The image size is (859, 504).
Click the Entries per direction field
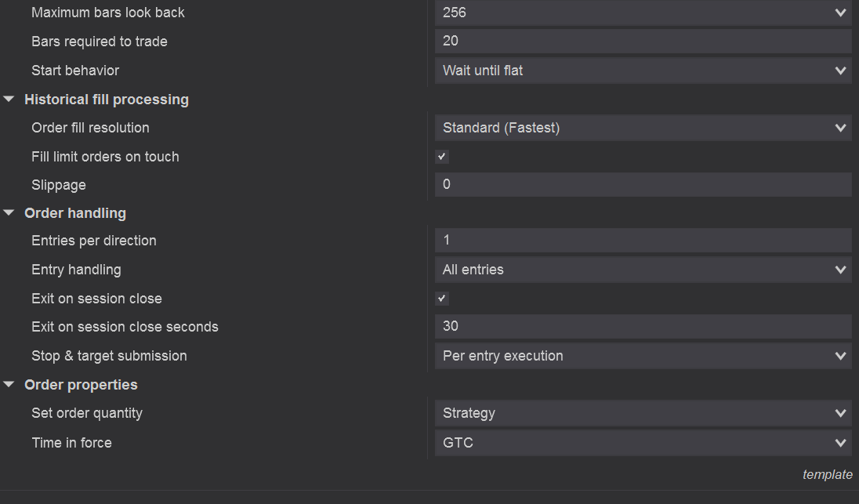pyautogui.click(x=643, y=241)
